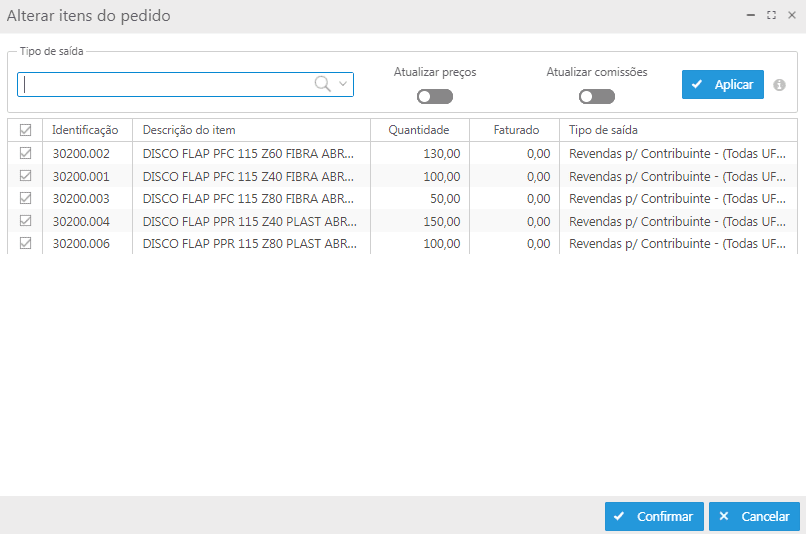Cancel the order item changes
The width and height of the screenshot is (806, 534).
(755, 517)
